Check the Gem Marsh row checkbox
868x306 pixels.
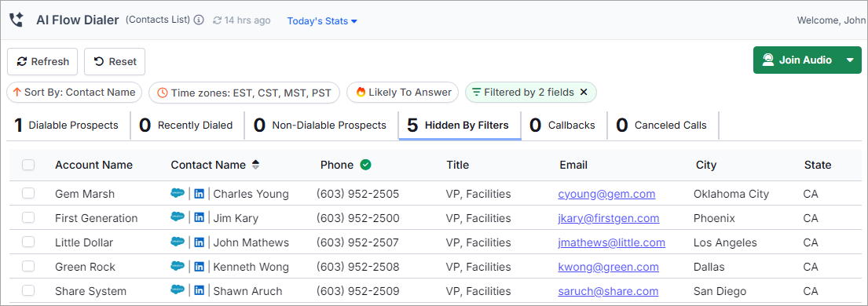[28, 194]
